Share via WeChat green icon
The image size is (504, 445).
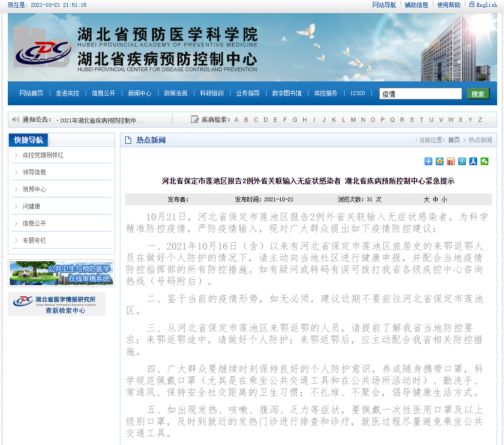click(484, 161)
